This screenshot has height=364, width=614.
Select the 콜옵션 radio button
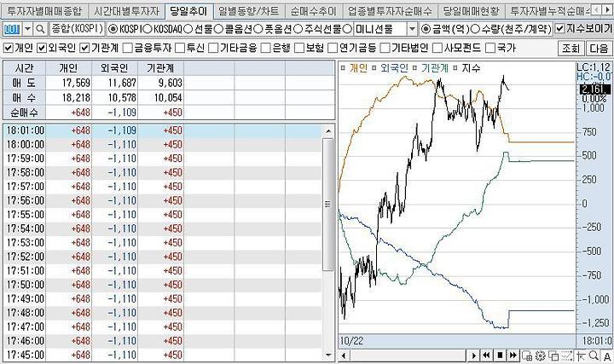coord(219,29)
